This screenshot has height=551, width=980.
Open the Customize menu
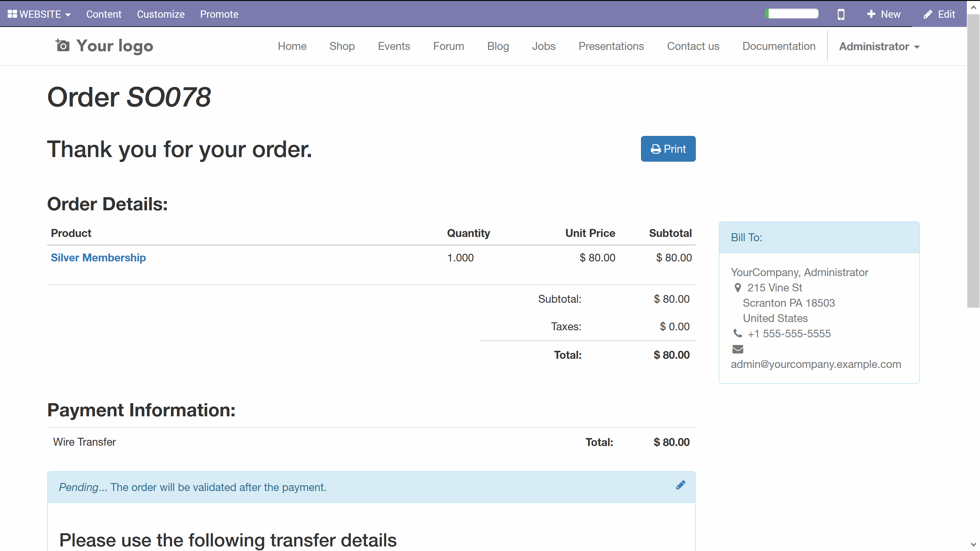click(x=160, y=14)
